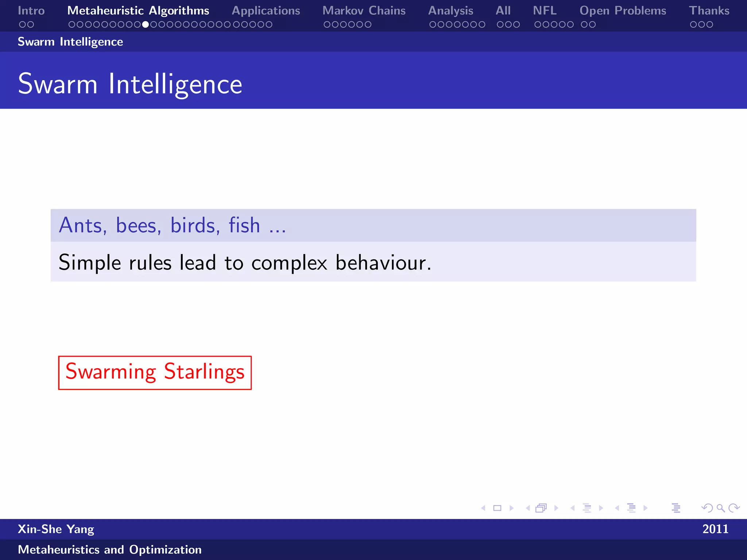Click the section navigation icon

631,508
